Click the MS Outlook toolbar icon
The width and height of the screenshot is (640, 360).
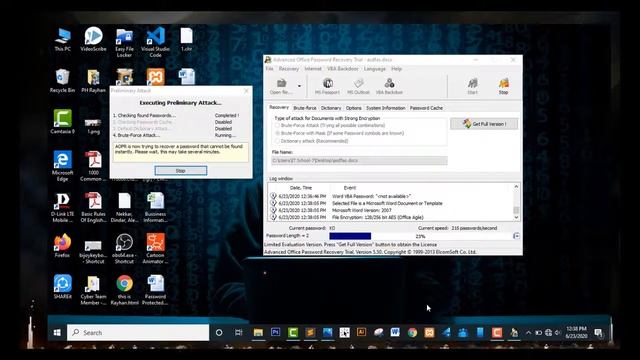point(358,87)
